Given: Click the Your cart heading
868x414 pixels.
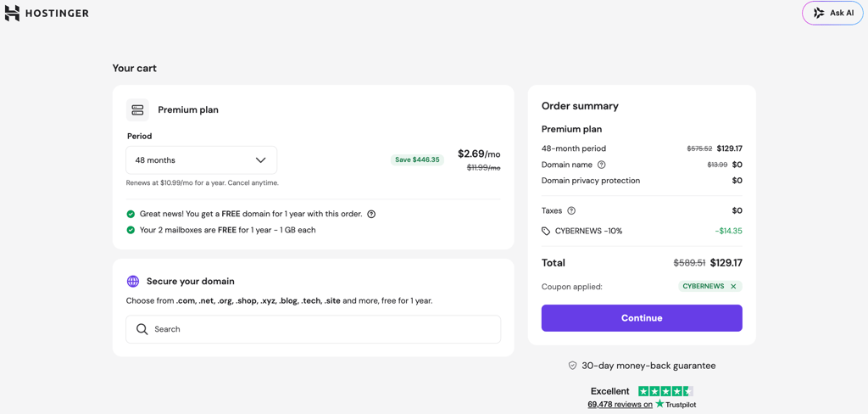Looking at the screenshot, I should pyautogui.click(x=135, y=68).
